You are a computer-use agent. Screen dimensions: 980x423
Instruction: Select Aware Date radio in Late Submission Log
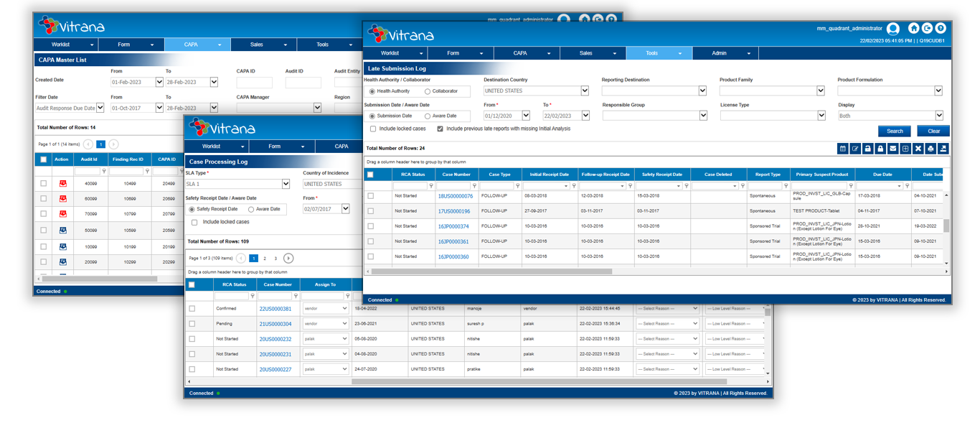click(428, 116)
